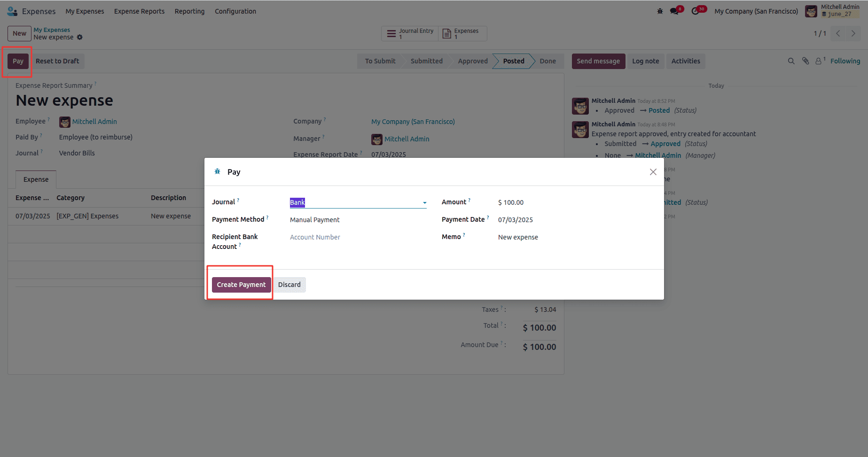The width and height of the screenshot is (868, 457).
Task: Open the Manager Mitchell Admin link
Action: pos(407,139)
